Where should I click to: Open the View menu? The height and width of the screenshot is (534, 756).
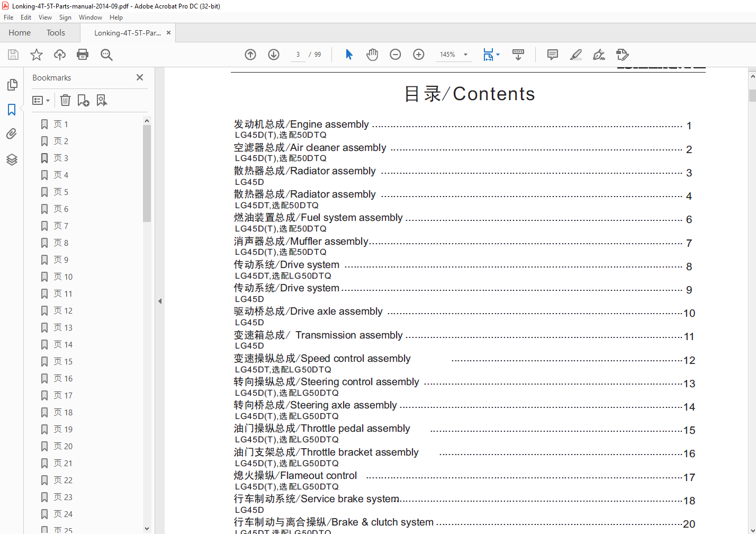45,17
